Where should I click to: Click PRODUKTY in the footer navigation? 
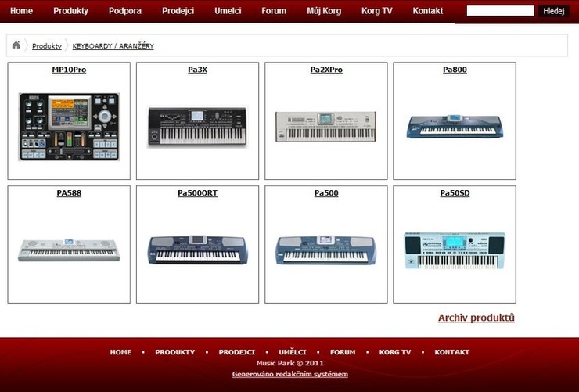tap(175, 352)
